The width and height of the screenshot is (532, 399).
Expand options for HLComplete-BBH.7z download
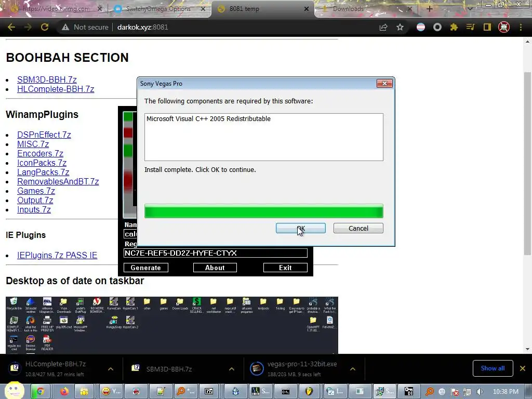[x=111, y=369]
